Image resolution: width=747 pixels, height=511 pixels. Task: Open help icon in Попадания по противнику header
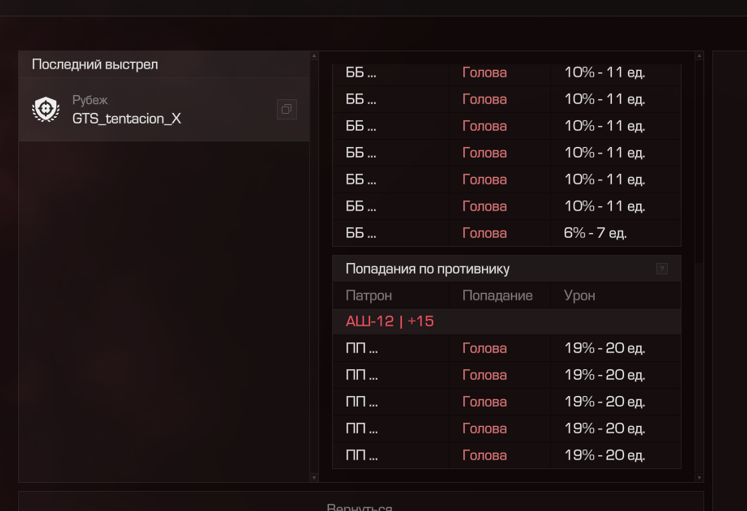point(662,269)
